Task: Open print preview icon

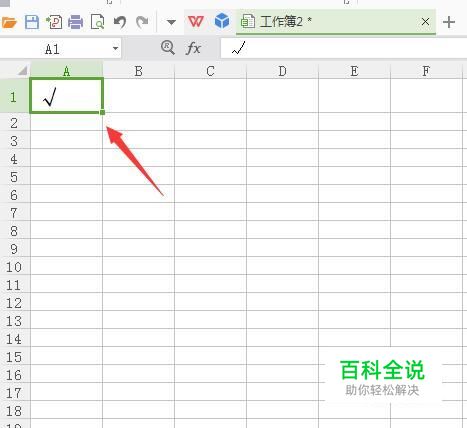Action: [98, 22]
